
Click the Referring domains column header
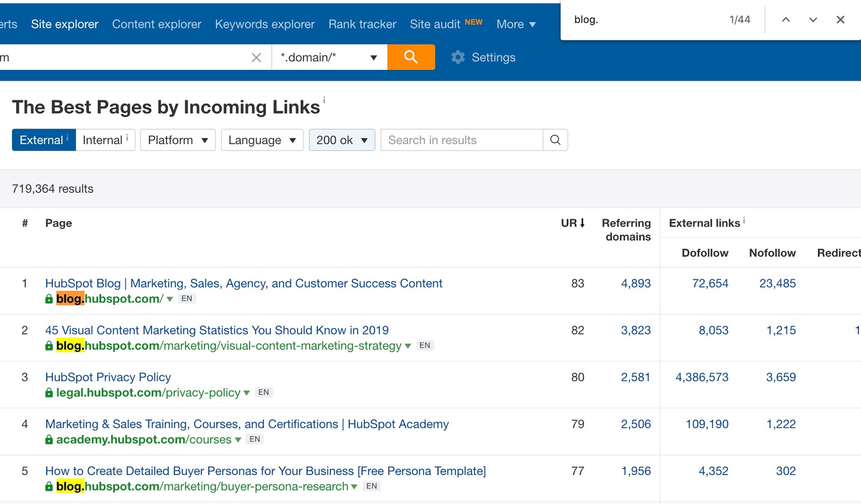click(x=626, y=230)
